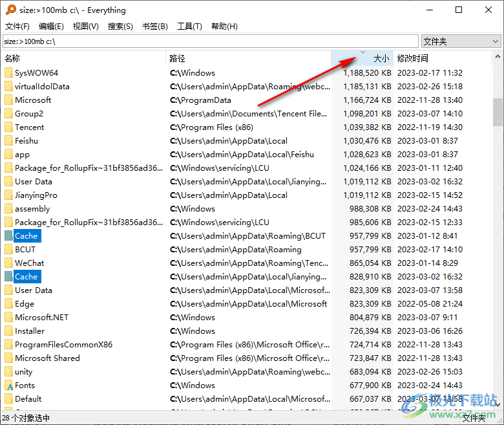504x425 pixels.
Task: Sort by the 名称 column header
Action: click(84, 58)
